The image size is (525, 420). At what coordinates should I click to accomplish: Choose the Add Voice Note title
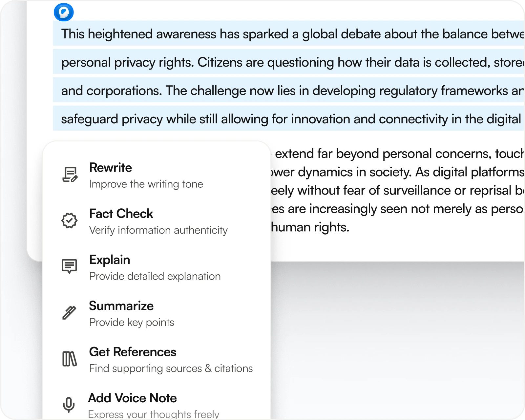click(x=133, y=398)
